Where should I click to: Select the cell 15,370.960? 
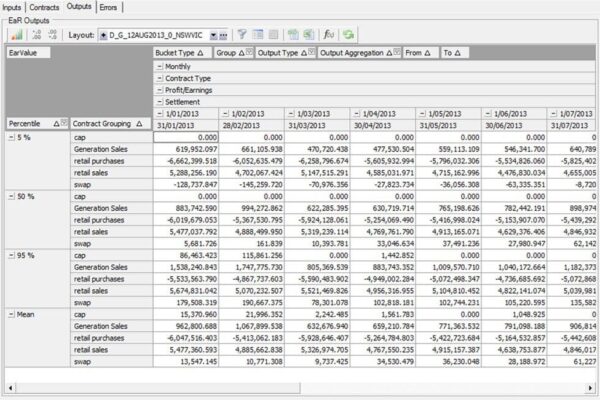pos(186,314)
